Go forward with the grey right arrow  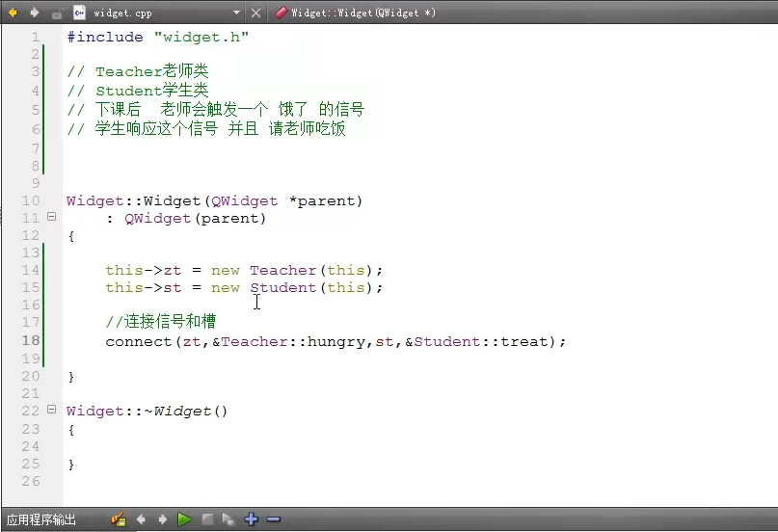point(35,13)
